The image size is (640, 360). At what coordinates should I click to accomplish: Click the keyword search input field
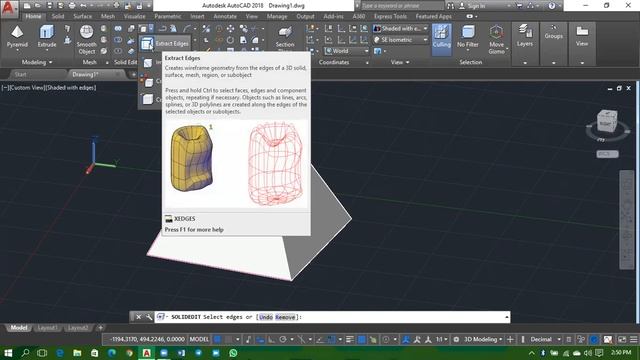click(402, 6)
